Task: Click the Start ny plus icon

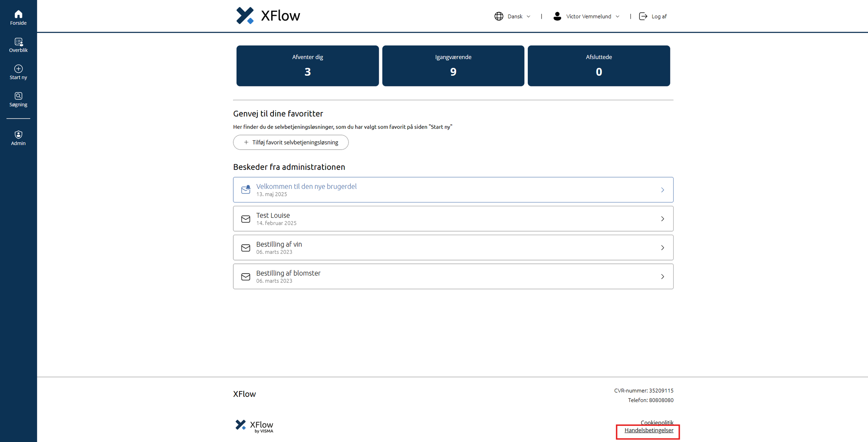Action: pos(18,69)
